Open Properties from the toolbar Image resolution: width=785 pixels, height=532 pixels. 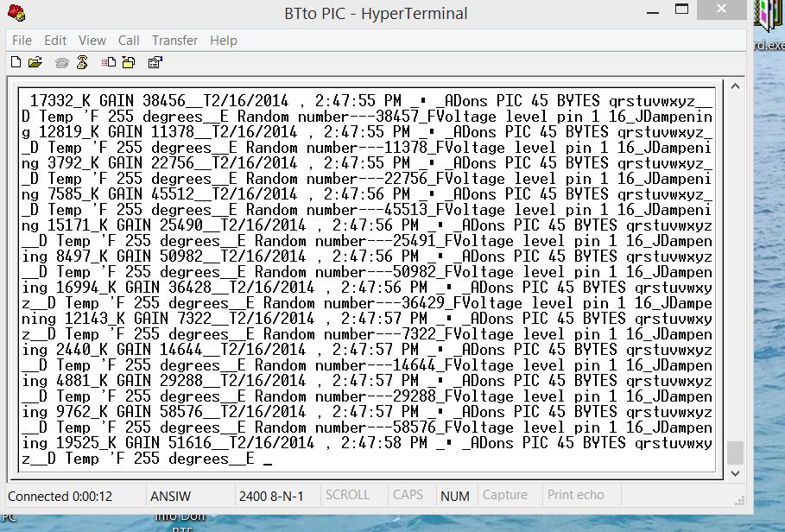pos(155,62)
